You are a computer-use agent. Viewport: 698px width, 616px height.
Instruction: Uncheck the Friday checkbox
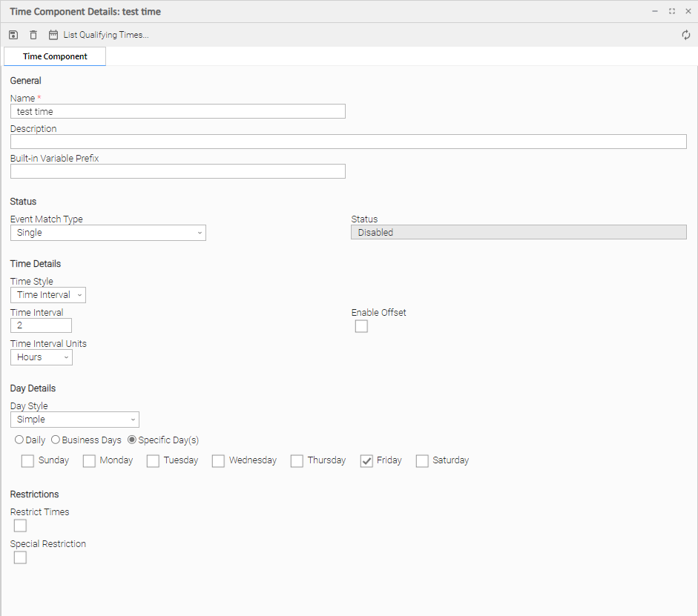[x=366, y=461]
